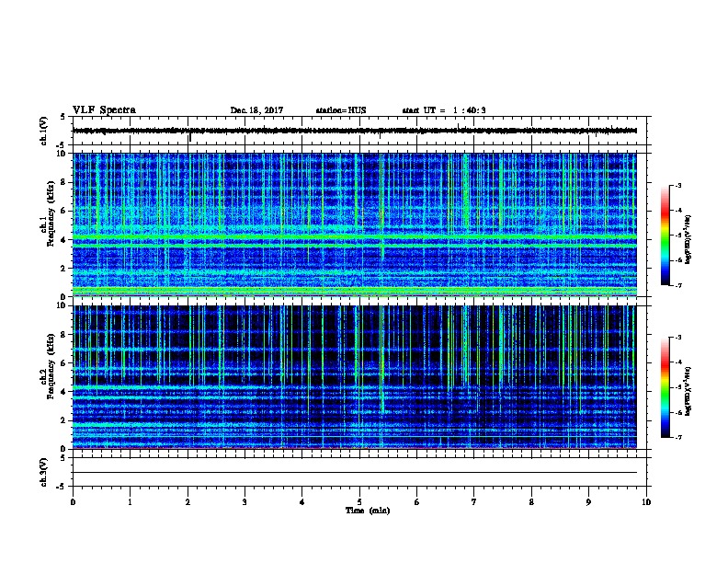Click the 'ch.1(V)' axis label
Viewport: 728px width, 563px height.
coord(44,131)
